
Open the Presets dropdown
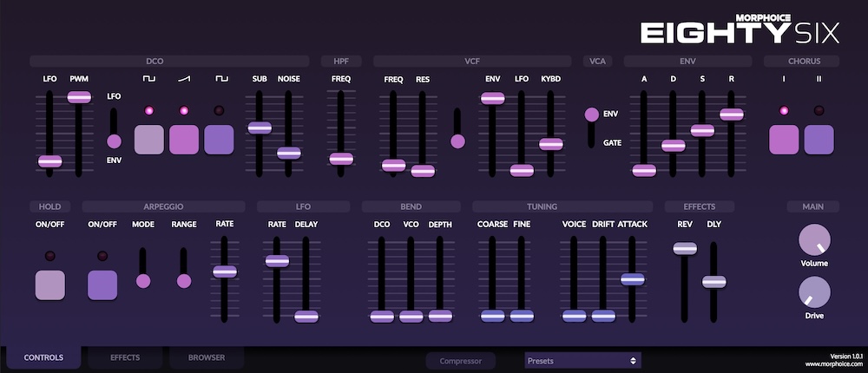click(583, 361)
